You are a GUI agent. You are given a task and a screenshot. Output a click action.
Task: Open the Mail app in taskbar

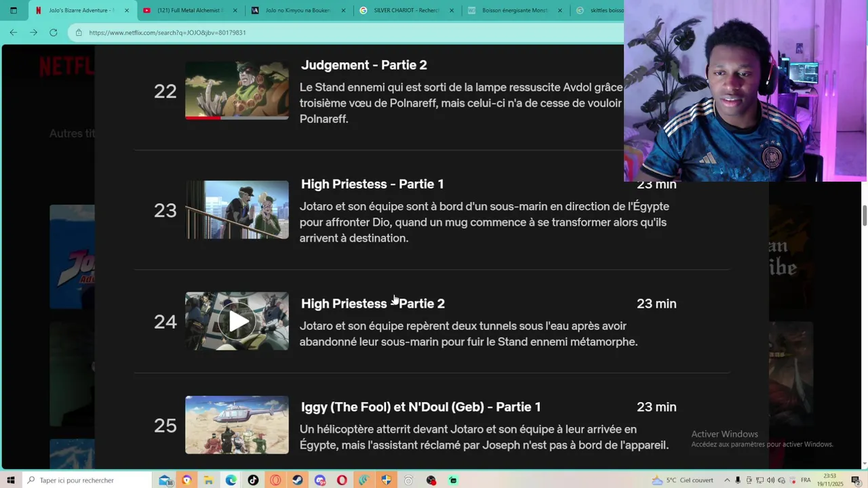(165, 480)
